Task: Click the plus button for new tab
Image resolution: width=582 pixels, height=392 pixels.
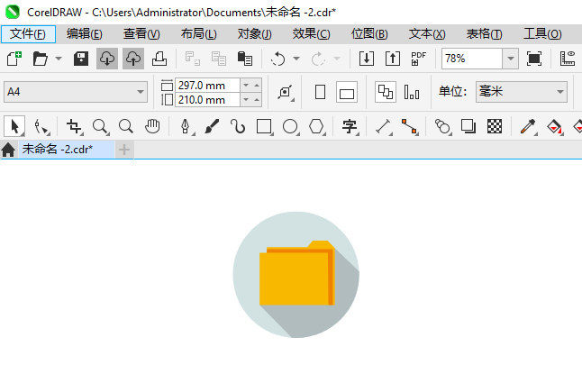Action: [124, 150]
